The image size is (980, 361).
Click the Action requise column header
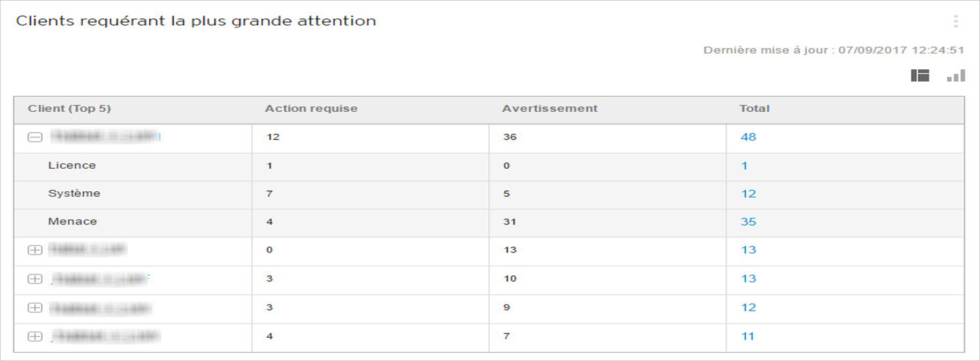(x=311, y=109)
